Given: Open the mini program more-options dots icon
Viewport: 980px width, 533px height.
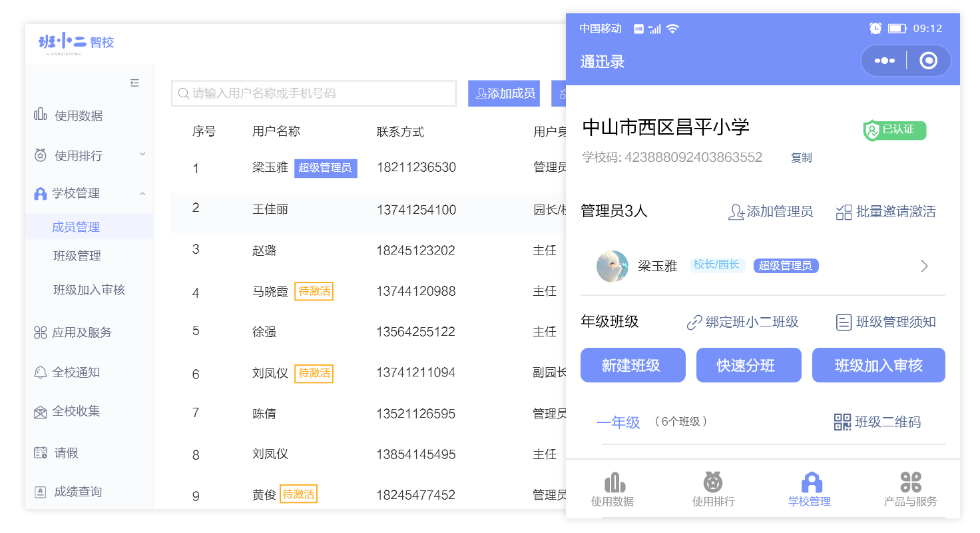Looking at the screenshot, I should click(884, 61).
